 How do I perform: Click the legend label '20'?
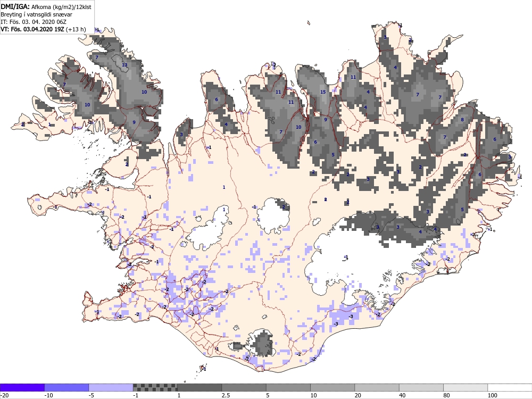358,395
